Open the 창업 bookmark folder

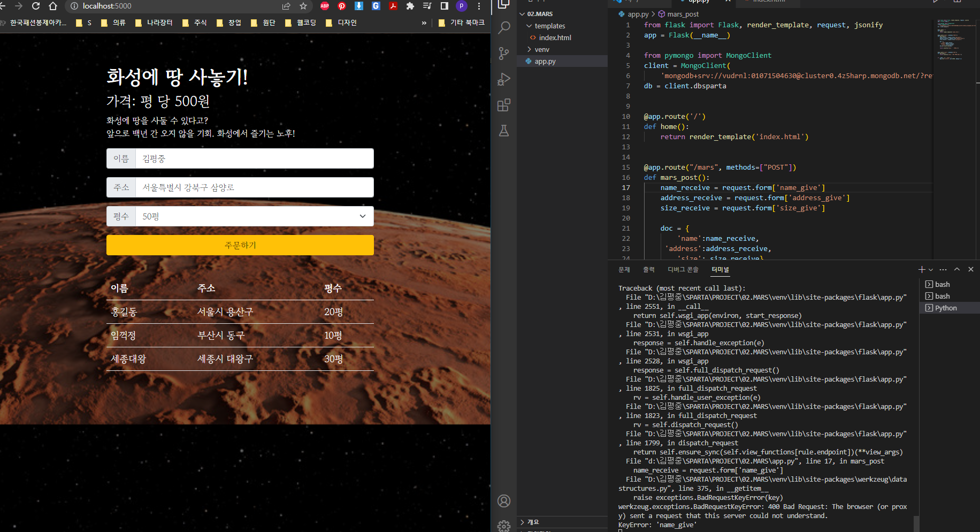click(229, 22)
